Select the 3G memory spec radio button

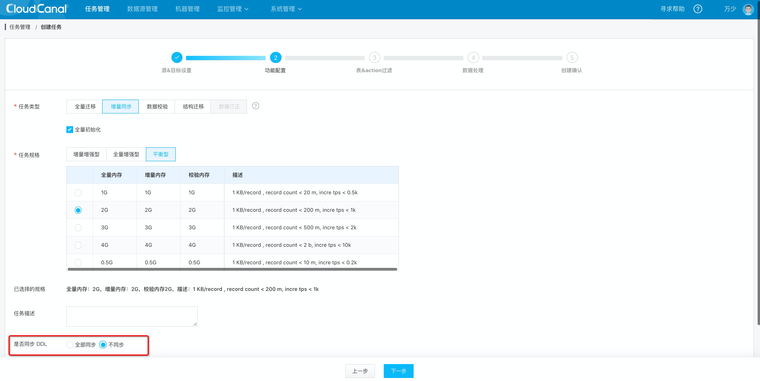point(78,227)
